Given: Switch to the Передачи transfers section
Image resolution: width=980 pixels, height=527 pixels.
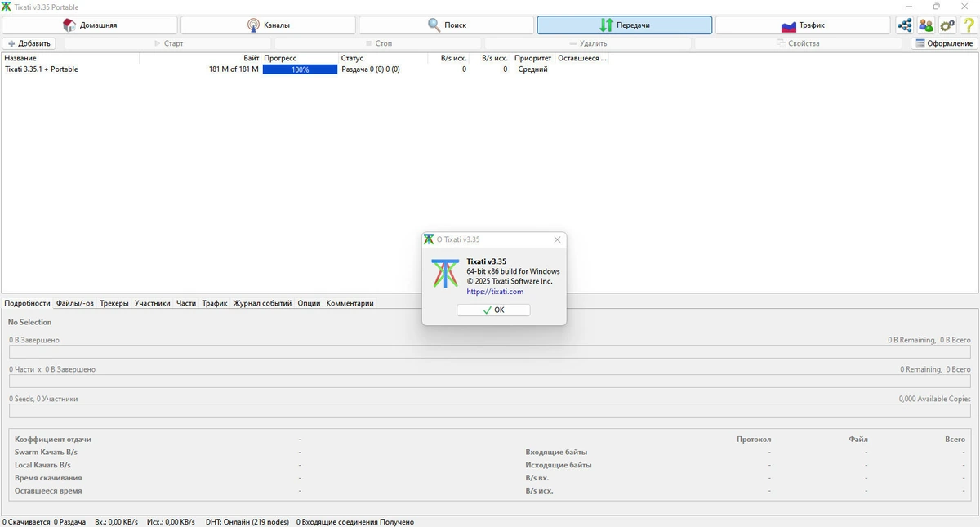Looking at the screenshot, I should 624,25.
